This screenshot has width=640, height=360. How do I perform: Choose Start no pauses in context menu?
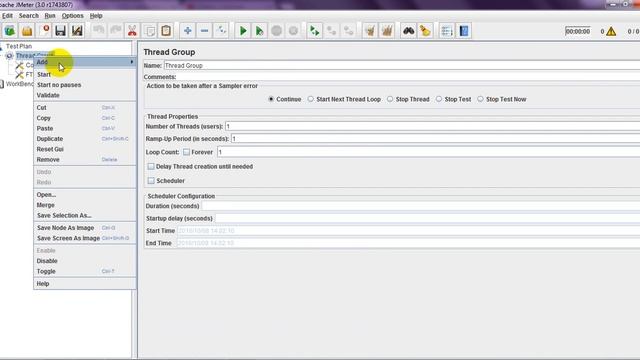pos(84,85)
